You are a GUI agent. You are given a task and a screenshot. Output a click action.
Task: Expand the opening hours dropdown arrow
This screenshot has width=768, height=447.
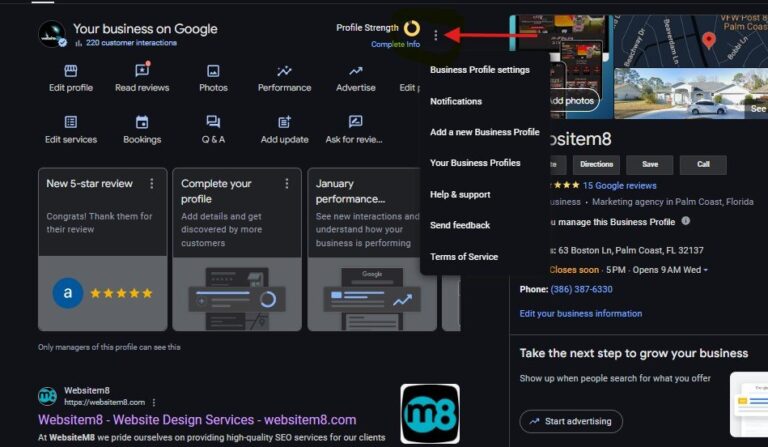pos(705,270)
